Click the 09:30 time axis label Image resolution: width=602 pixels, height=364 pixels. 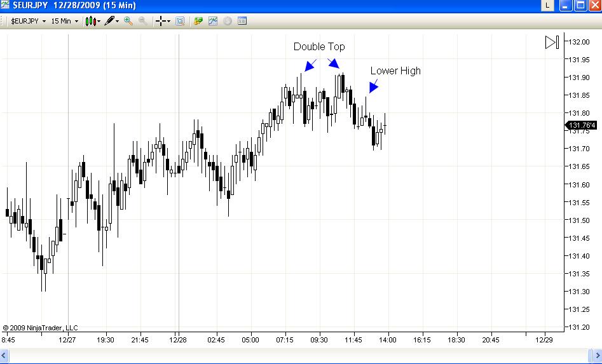tap(319, 340)
